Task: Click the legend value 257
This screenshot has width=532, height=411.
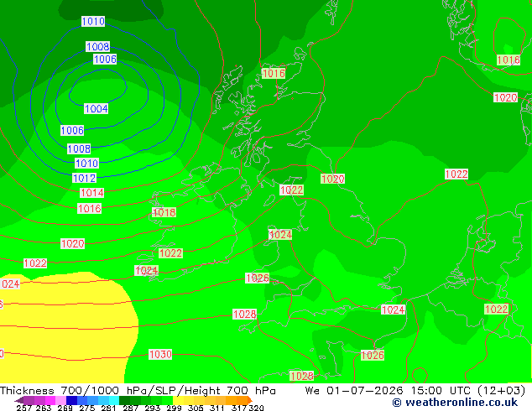Action: point(24,408)
